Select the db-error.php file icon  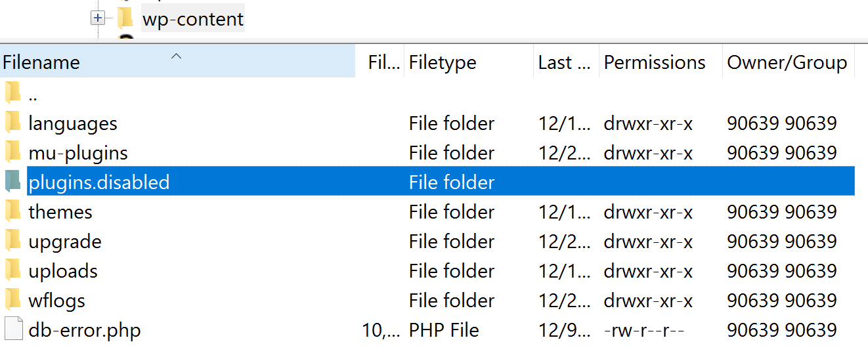pyautogui.click(x=12, y=329)
